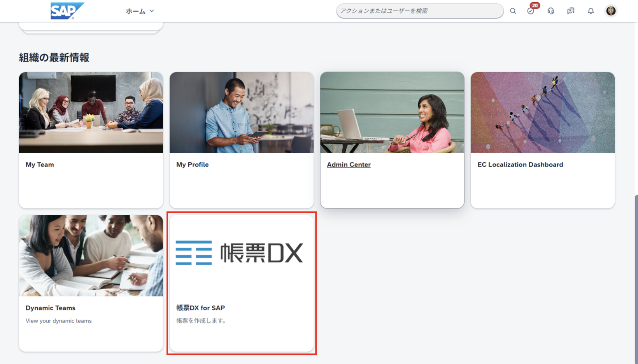Open the user profile avatar
638x364 pixels.
pos(611,11)
